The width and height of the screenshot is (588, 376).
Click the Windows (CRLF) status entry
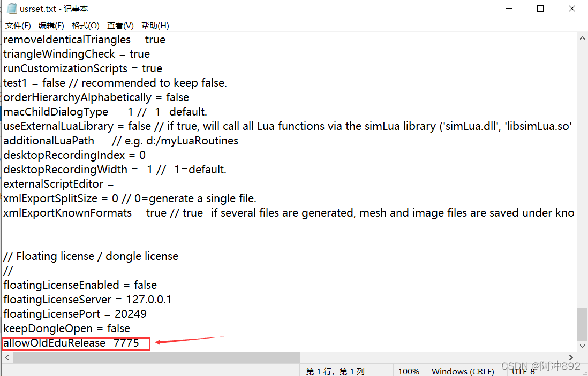tap(463, 371)
